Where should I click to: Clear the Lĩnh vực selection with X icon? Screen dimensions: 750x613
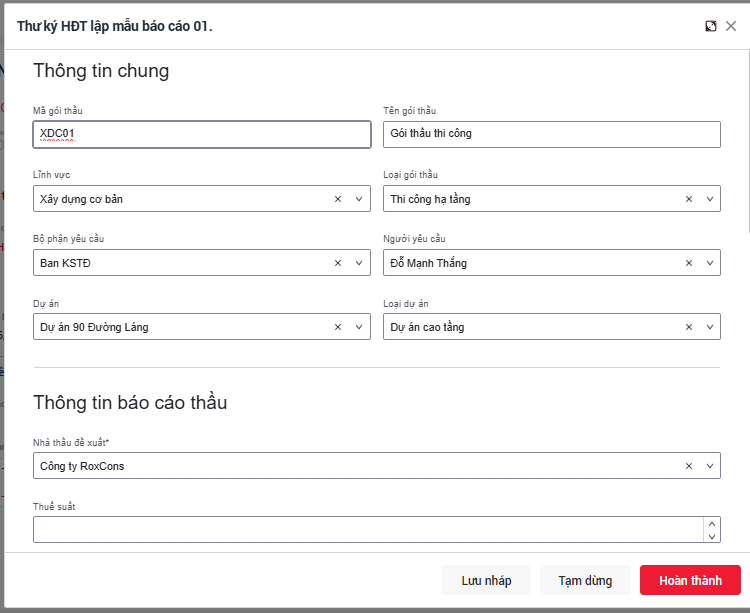(338, 199)
